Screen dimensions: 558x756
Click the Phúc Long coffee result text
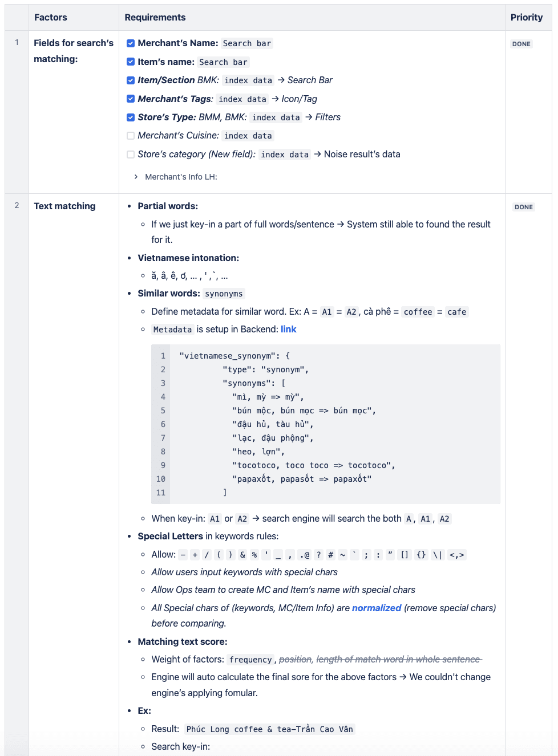[270, 729]
